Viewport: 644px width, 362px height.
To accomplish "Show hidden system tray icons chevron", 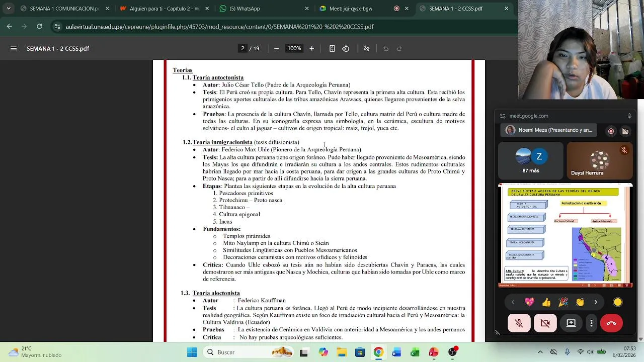I will pyautogui.click(x=540, y=352).
